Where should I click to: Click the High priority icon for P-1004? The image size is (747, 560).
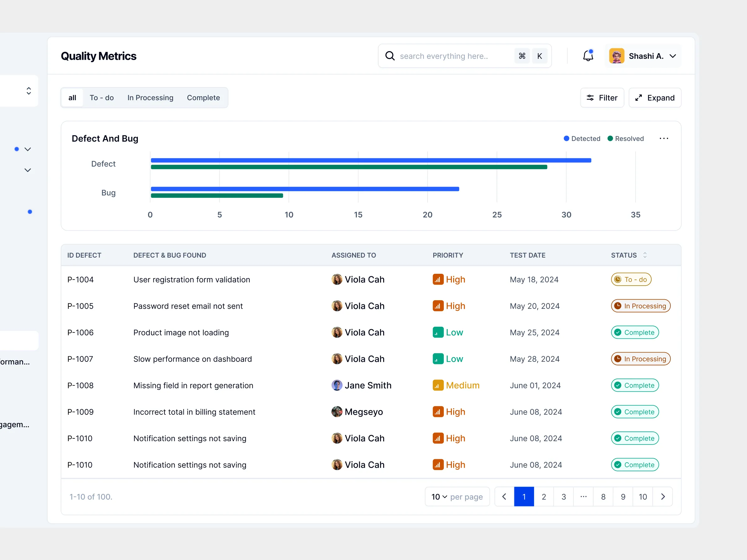(x=438, y=279)
